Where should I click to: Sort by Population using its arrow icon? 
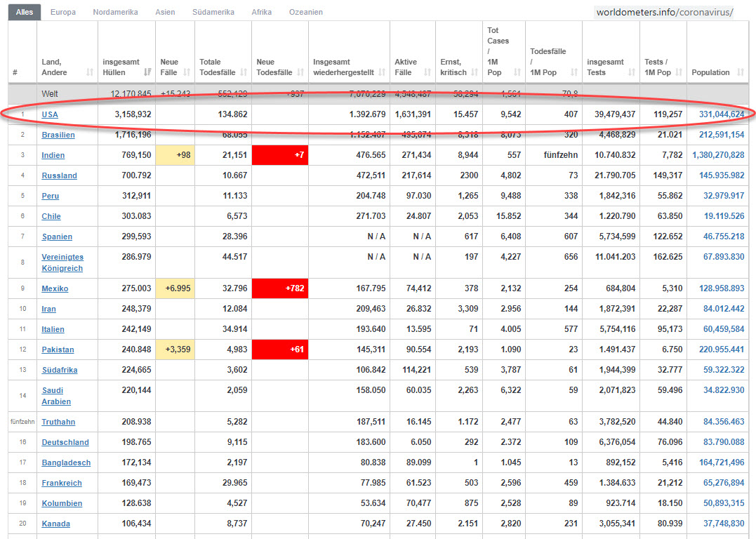[x=741, y=72]
